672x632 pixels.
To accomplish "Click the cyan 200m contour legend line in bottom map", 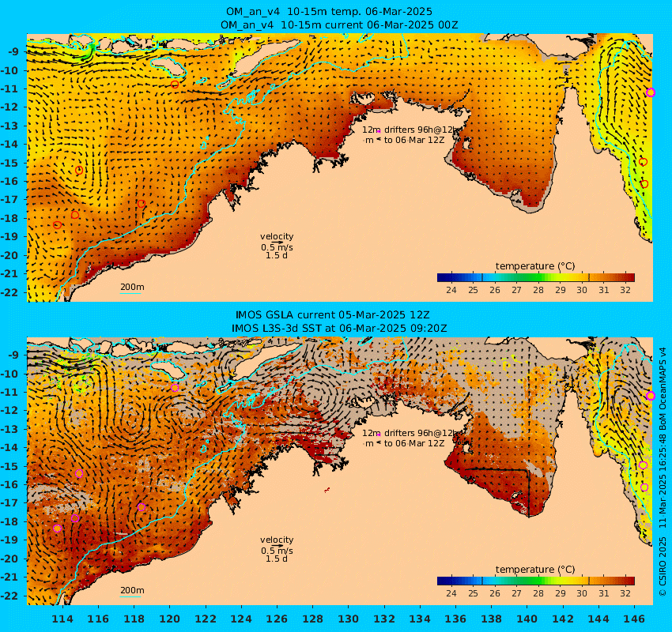I will (x=130, y=596).
